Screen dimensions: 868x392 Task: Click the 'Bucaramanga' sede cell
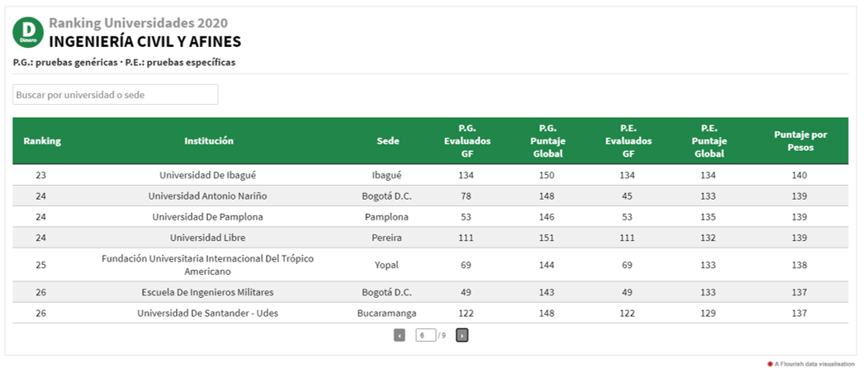point(387,314)
